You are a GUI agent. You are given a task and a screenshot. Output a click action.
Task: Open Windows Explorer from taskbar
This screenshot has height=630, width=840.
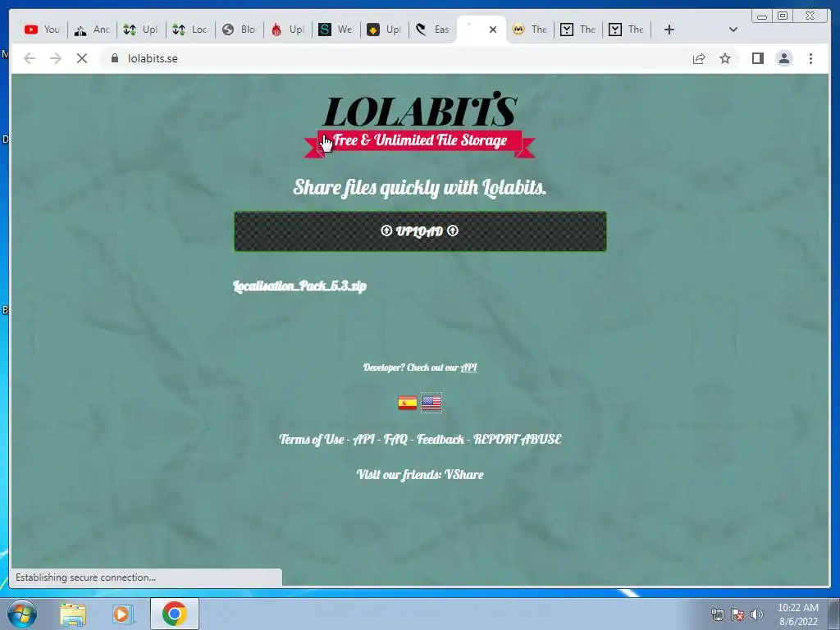[x=73, y=614]
